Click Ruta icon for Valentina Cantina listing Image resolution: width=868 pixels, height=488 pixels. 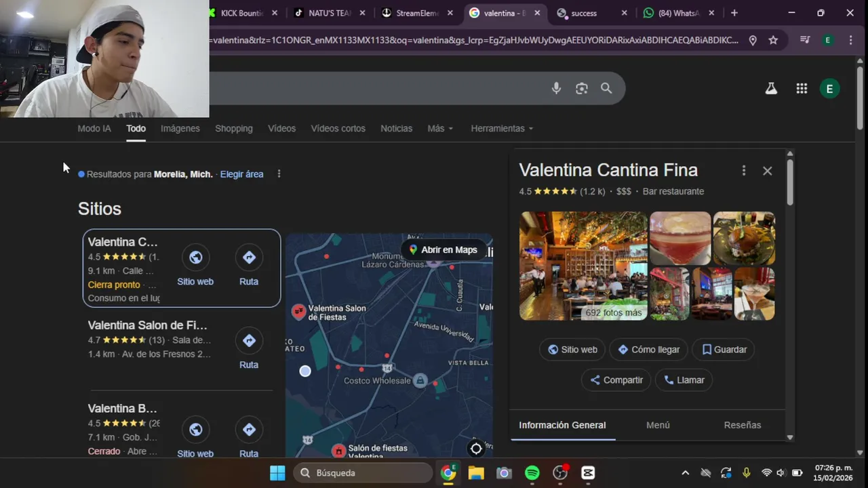tap(249, 257)
